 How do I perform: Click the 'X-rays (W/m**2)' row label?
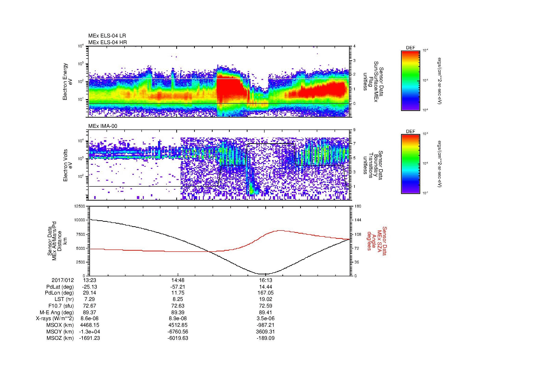click(x=55, y=318)
